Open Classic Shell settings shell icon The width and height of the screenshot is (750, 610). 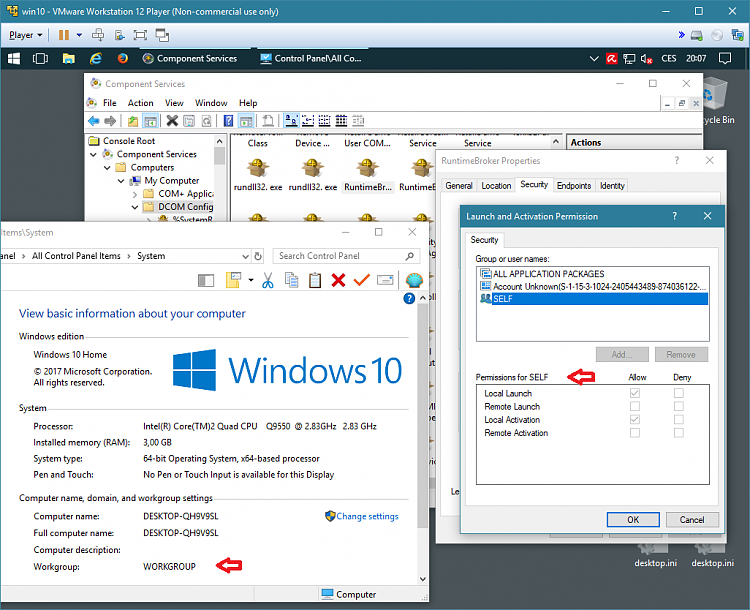click(x=414, y=280)
